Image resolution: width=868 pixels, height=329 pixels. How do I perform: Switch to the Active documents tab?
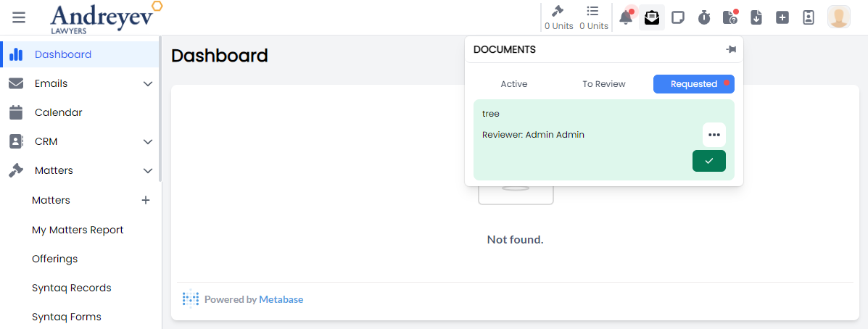coord(514,84)
